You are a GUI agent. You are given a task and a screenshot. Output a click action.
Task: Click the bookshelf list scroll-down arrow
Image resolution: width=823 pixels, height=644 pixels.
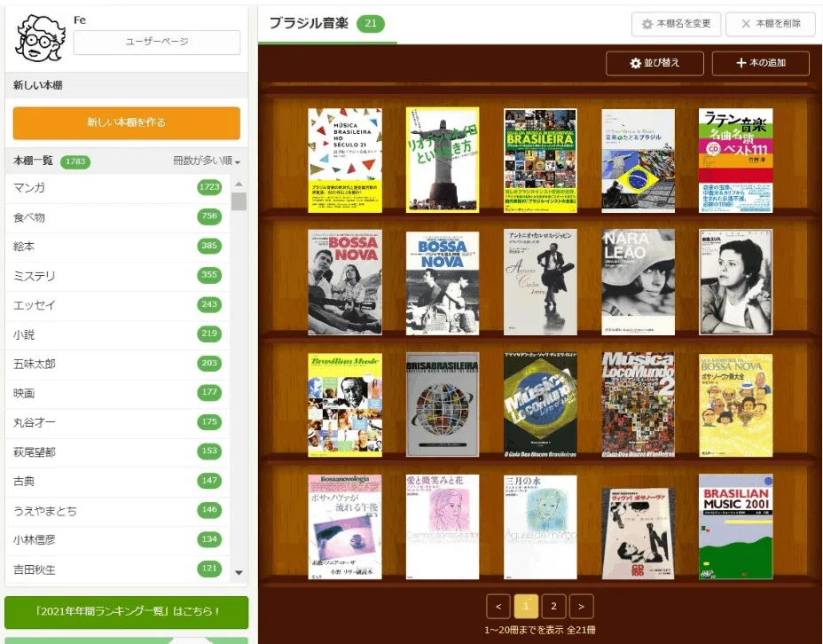239,573
